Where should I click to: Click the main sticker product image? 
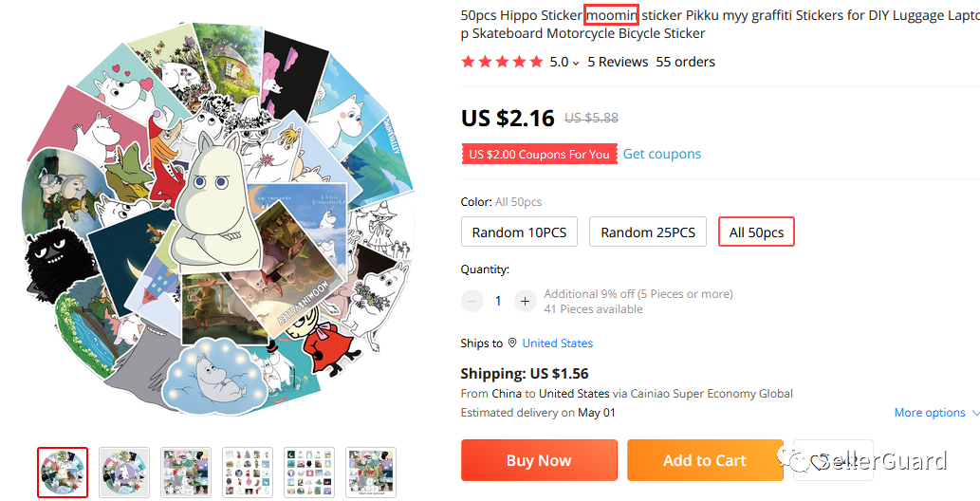(218, 218)
